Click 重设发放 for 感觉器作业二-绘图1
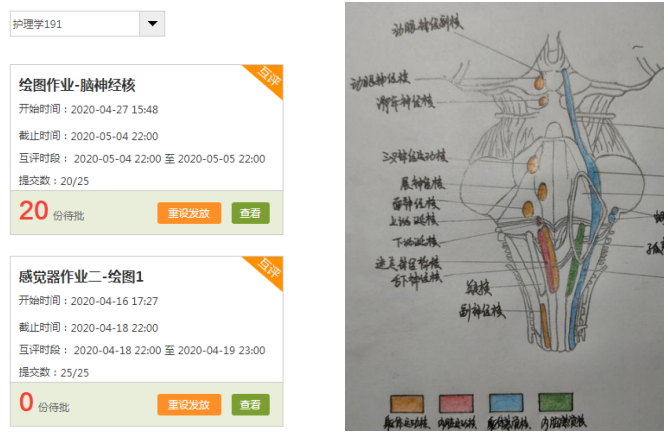Image resolution: width=668 pixels, height=437 pixels. click(x=189, y=405)
